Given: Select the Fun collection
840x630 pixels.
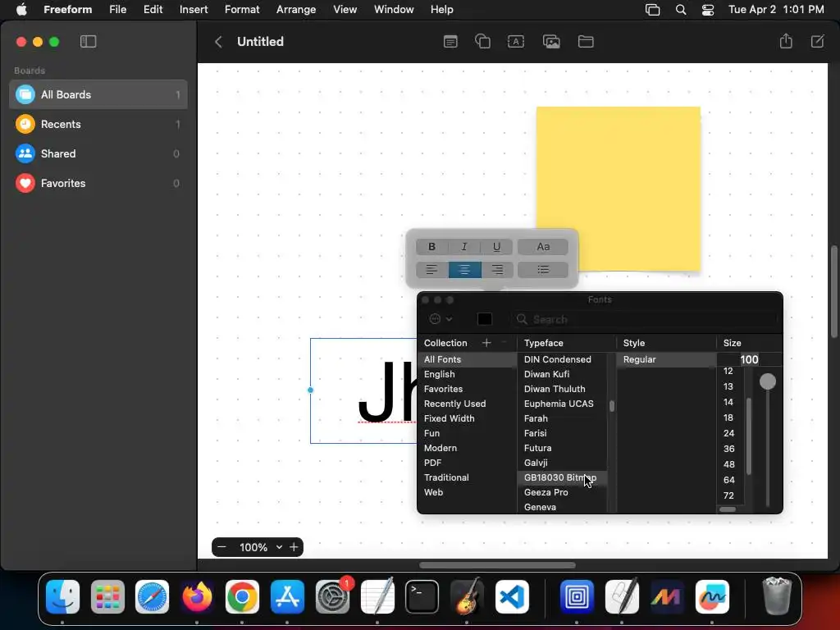Looking at the screenshot, I should 467,433.
